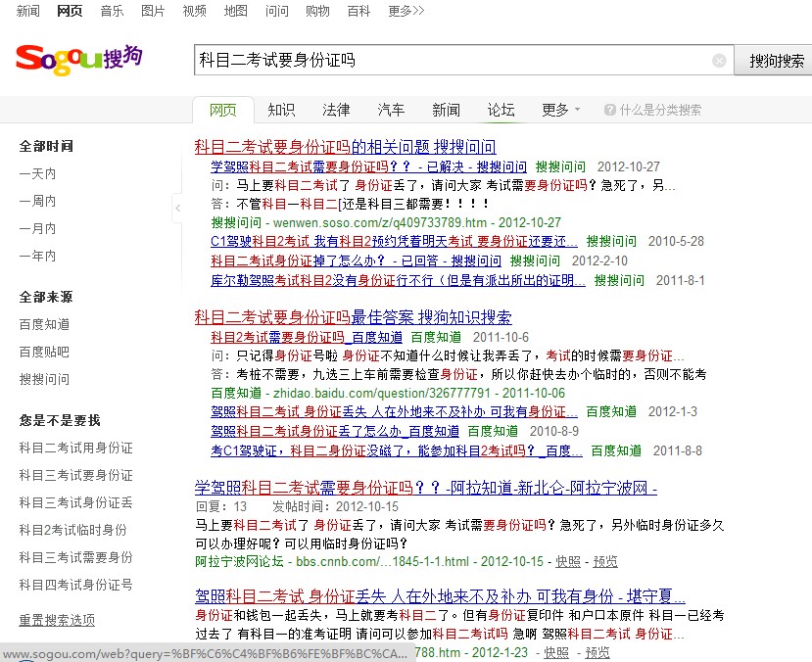Select suggestion 科目2考试临时身份
The width and height of the screenshot is (812, 662).
pyautogui.click(x=72, y=530)
